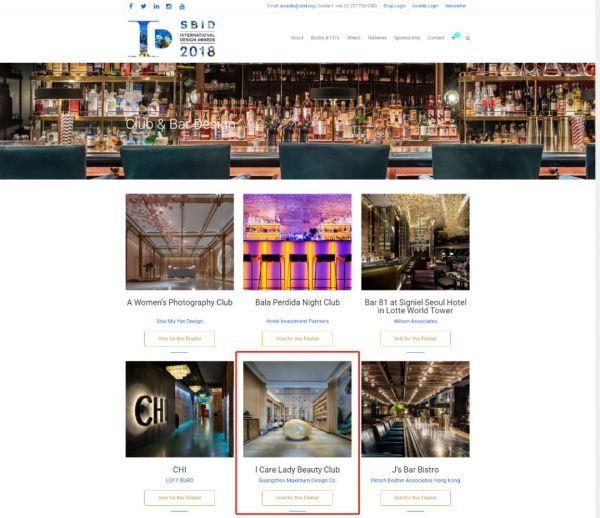Image resolution: width=600 pixels, height=518 pixels.
Task: Open the Facebook social icon
Action: [x=131, y=6]
